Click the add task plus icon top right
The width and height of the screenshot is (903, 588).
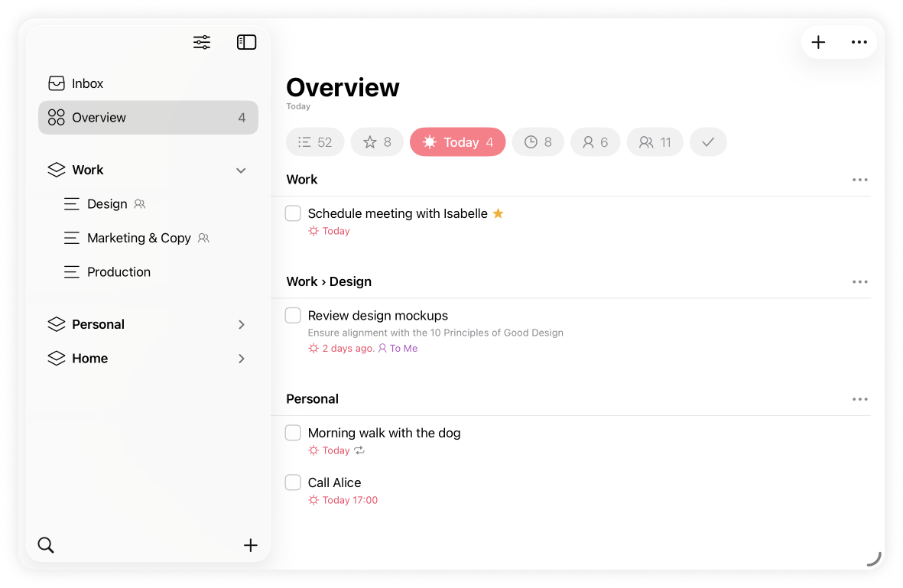[818, 43]
